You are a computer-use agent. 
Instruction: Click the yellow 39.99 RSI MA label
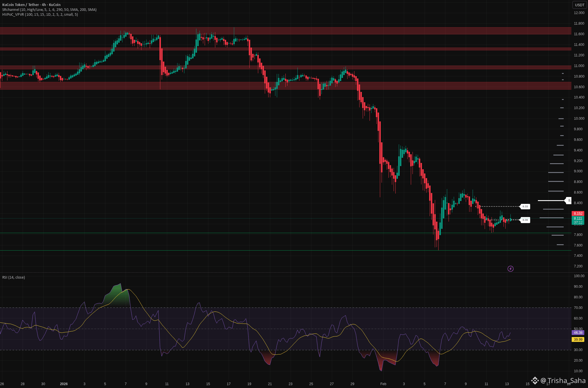coord(578,340)
